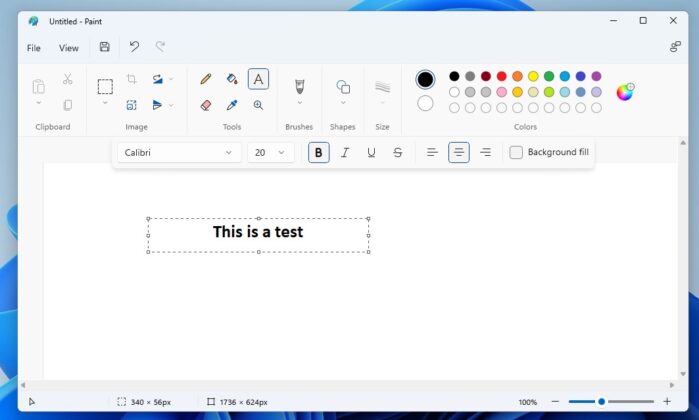The image size is (699, 420).
Task: Click the Shapes icon
Action: (x=343, y=86)
